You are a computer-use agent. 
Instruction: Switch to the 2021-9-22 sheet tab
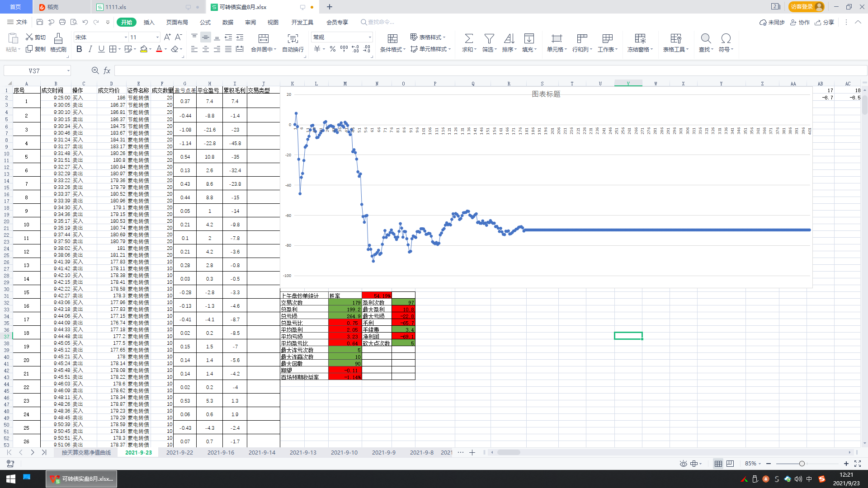[179, 452]
